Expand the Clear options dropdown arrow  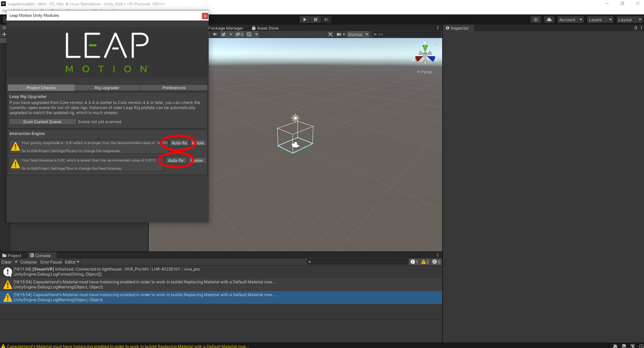click(x=16, y=262)
